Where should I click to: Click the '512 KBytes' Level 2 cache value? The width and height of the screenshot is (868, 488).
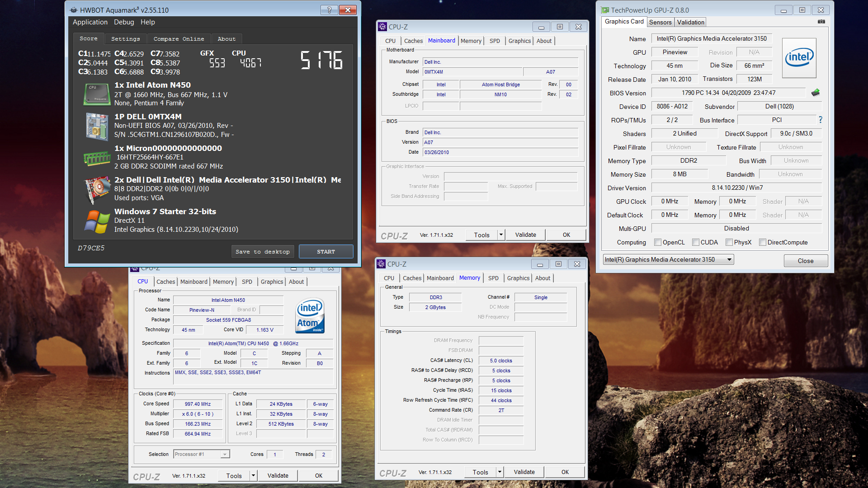tap(281, 424)
